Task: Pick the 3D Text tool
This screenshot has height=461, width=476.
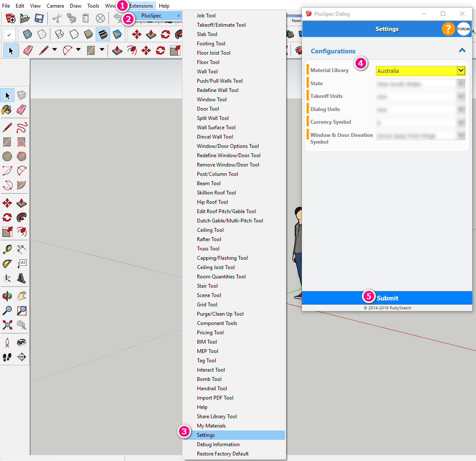Action: (22, 278)
